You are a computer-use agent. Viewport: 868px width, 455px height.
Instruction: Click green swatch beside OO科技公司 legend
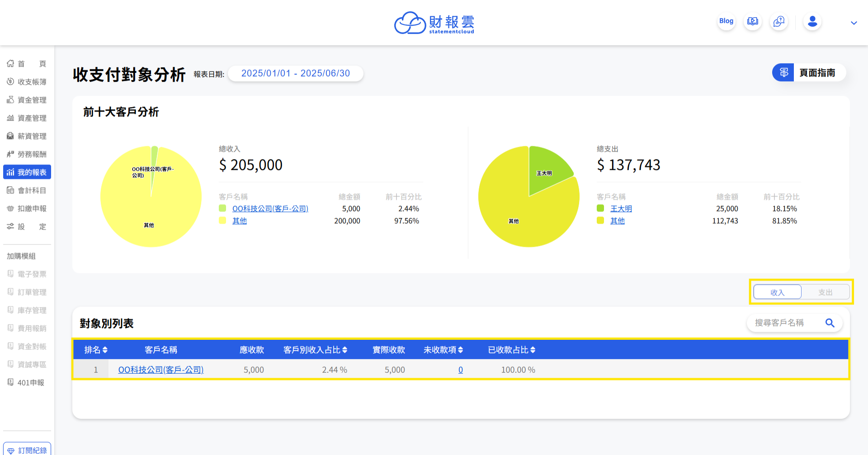[x=222, y=208]
